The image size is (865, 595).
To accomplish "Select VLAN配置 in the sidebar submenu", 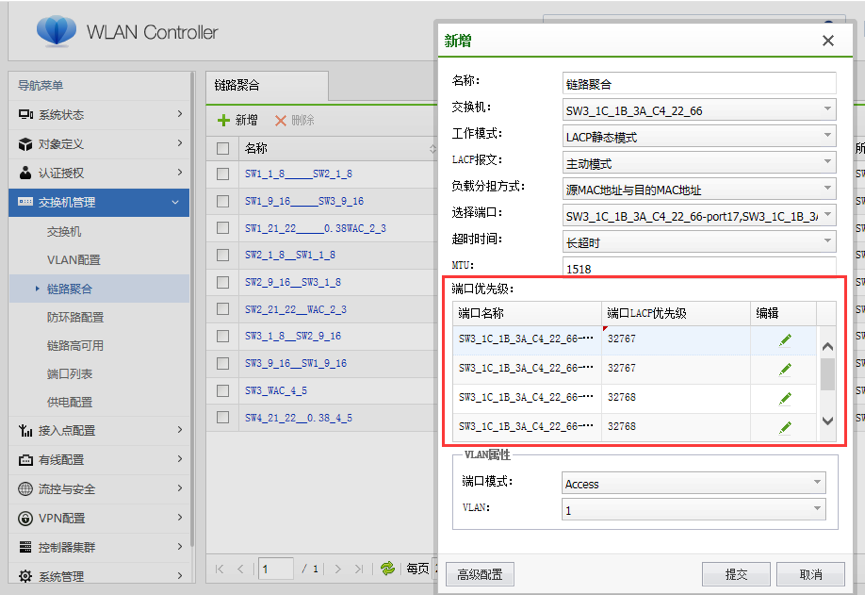I will click(74, 260).
